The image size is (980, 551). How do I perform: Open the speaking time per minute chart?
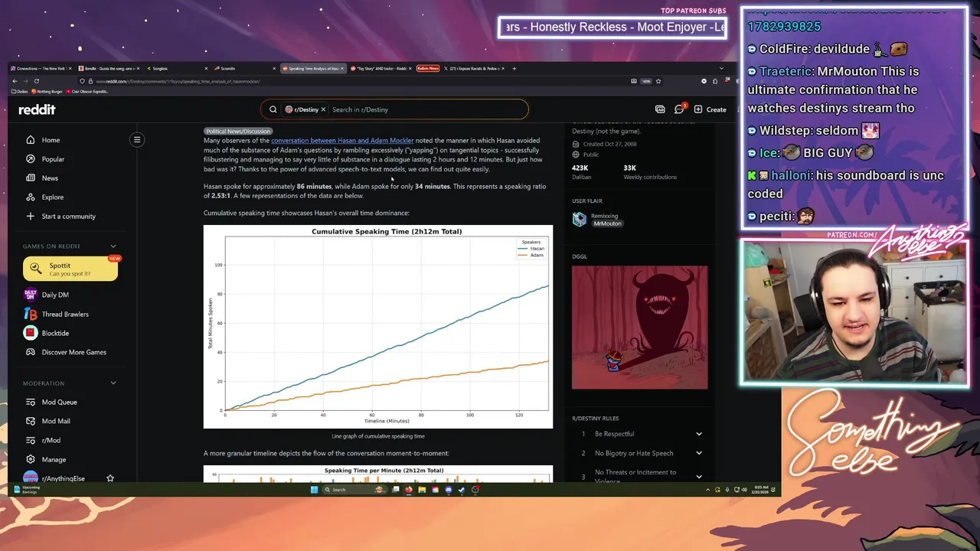coord(378,474)
